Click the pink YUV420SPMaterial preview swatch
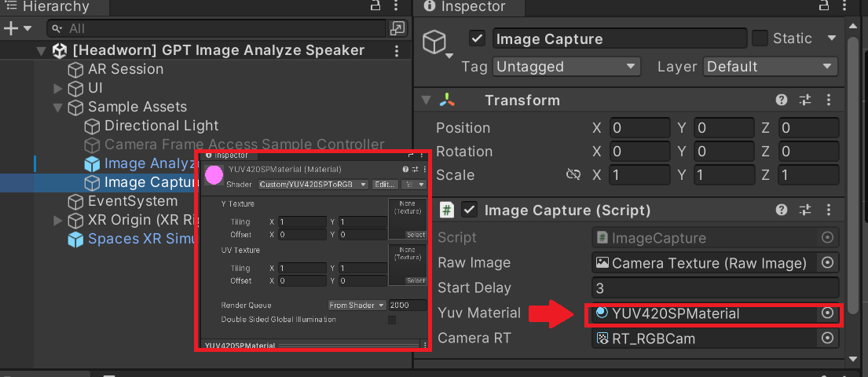The image size is (868, 377). click(214, 175)
